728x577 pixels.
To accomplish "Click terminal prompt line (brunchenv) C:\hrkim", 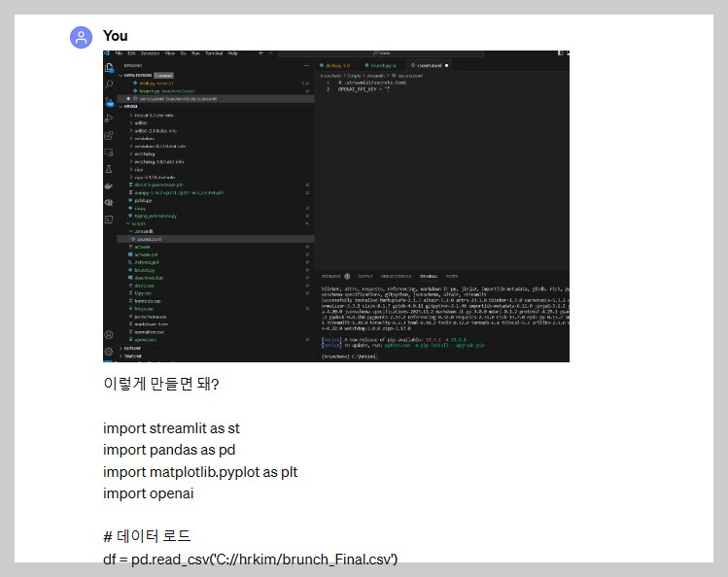I will pyautogui.click(x=349, y=356).
